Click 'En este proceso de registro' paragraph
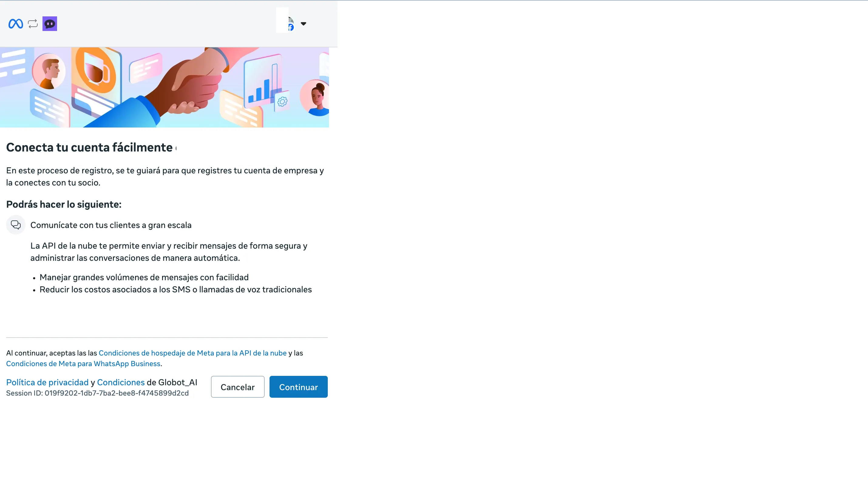The width and height of the screenshot is (868, 490). (x=165, y=177)
